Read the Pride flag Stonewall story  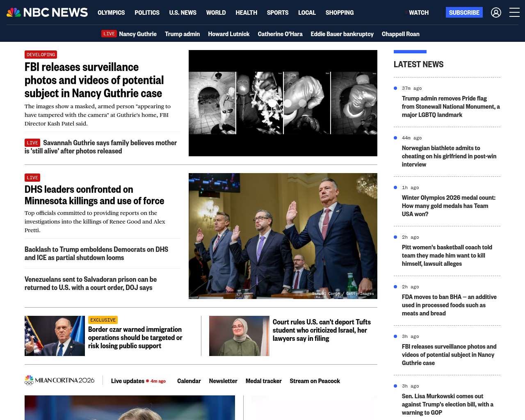[x=450, y=107]
